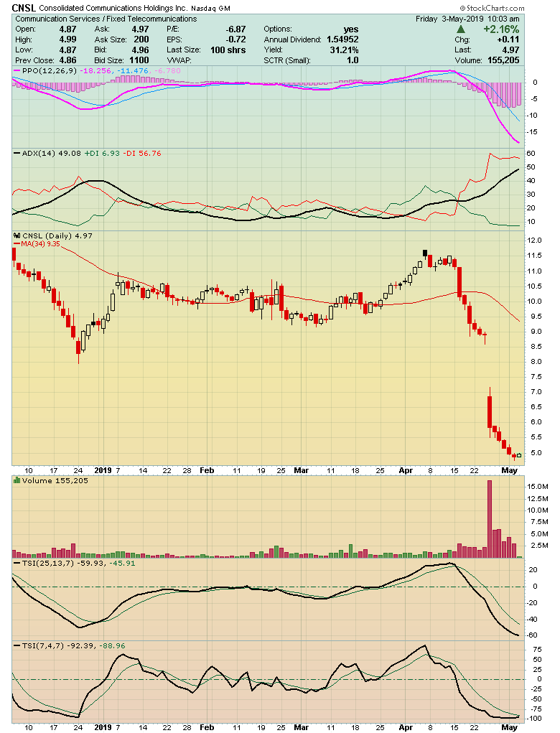The width and height of the screenshot is (560, 733).
Task: Click the header Volume value 155,205
Action: (503, 60)
